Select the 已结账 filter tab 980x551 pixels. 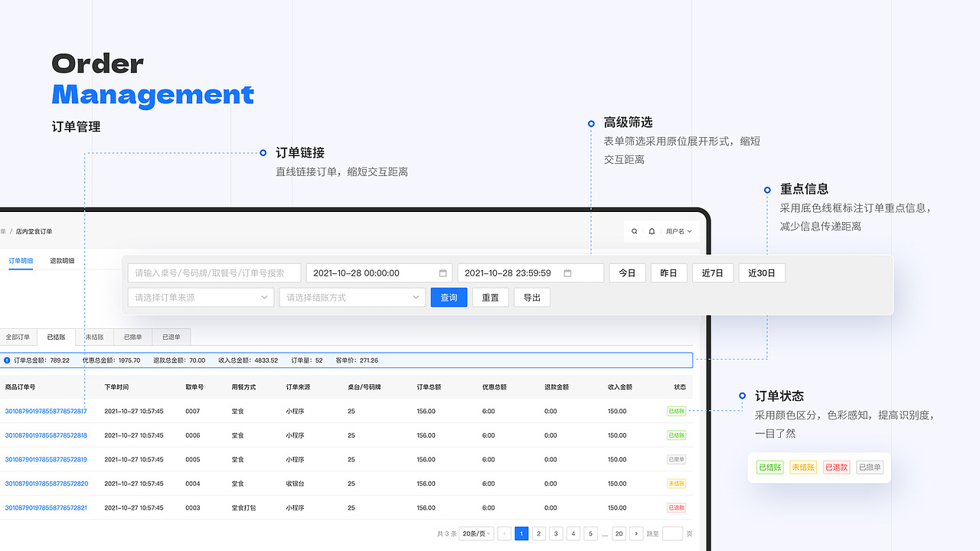pos(56,337)
